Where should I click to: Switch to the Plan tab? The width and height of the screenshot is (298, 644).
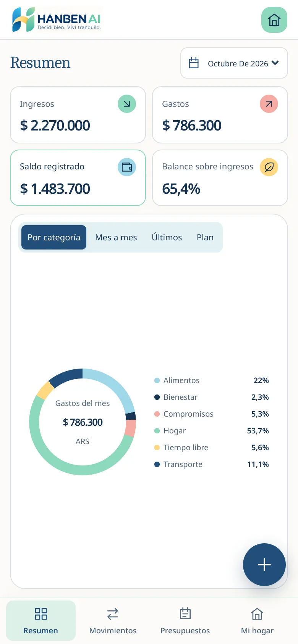pos(205,237)
